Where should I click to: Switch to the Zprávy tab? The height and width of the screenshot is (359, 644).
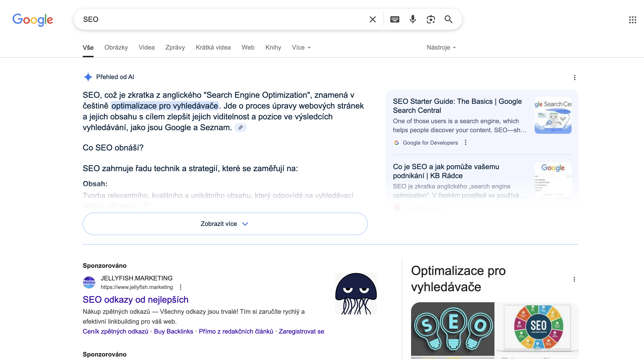(175, 48)
